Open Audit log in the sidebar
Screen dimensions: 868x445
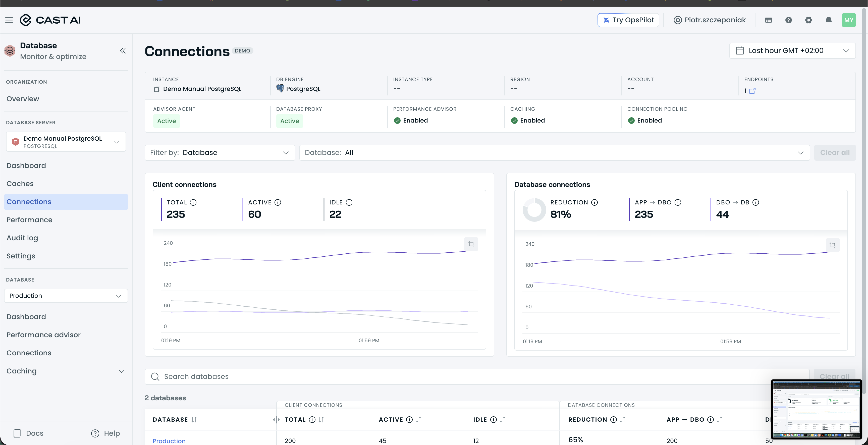point(22,238)
